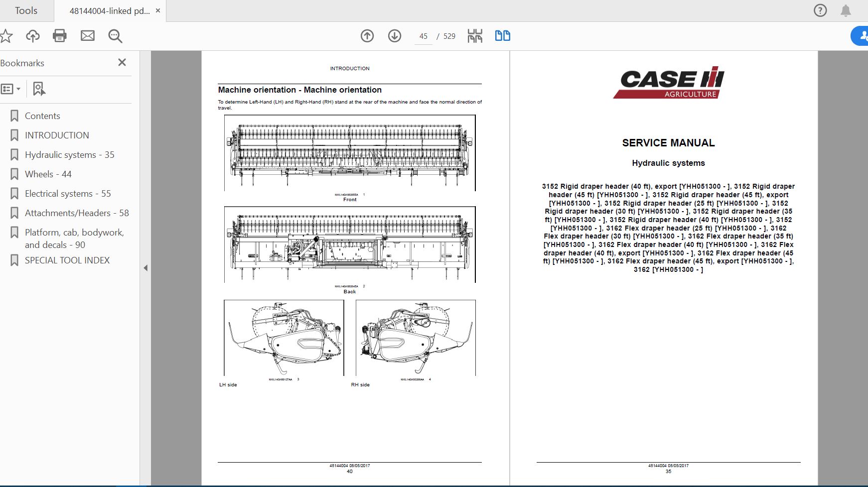Go to previous page with up arrow
Image resolution: width=868 pixels, height=487 pixels.
tap(367, 36)
